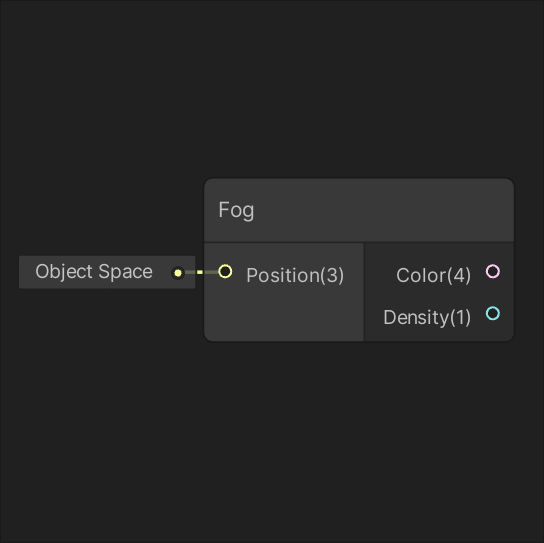Image resolution: width=544 pixels, height=543 pixels.
Task: Click the Fog node header bar's empty area
Action: click(382, 210)
